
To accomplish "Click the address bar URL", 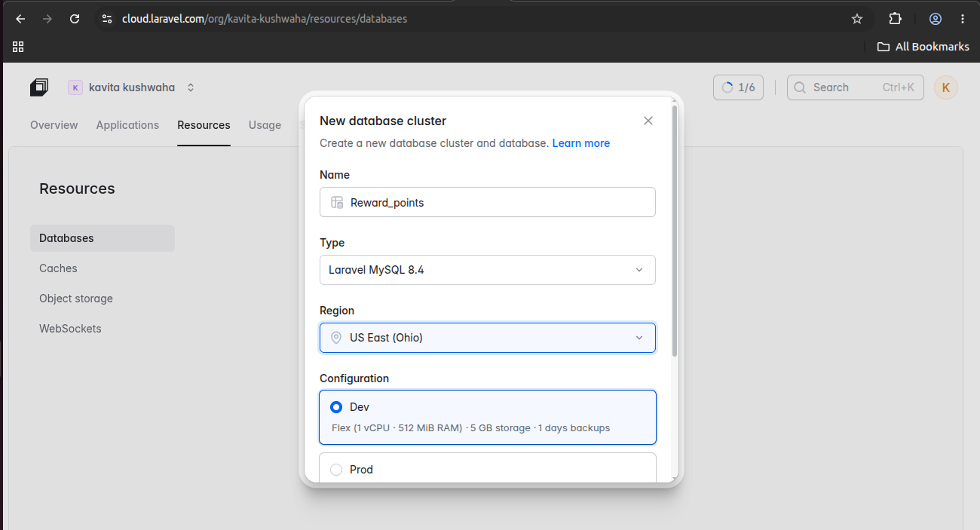I will [x=265, y=19].
